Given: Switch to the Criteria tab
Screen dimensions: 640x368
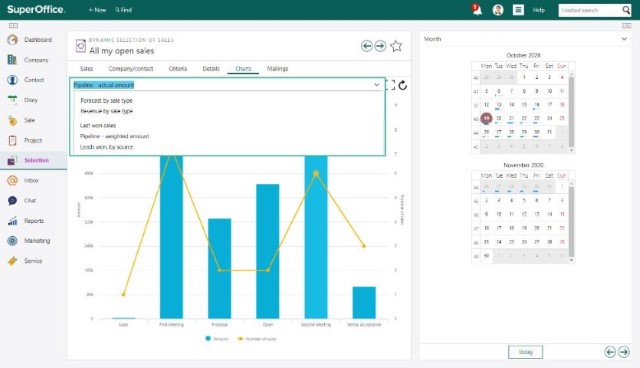Looking at the screenshot, I should [178, 69].
